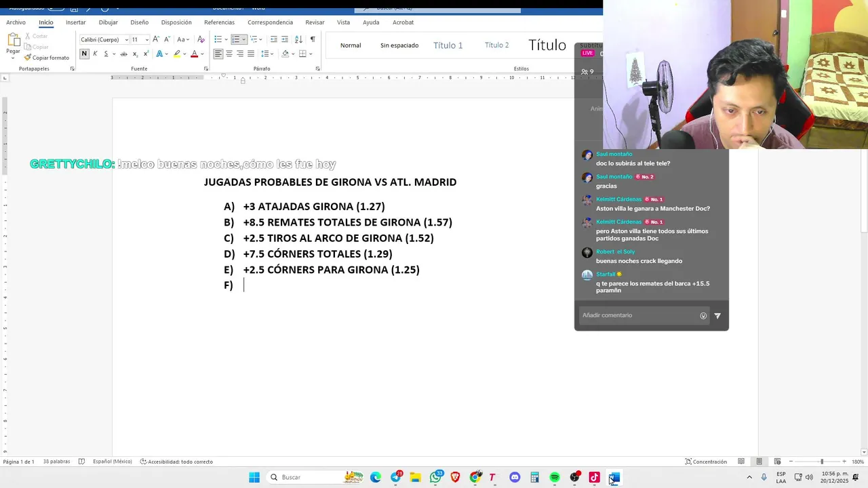Select center alignment button
The width and height of the screenshot is (868, 488).
coord(229,54)
